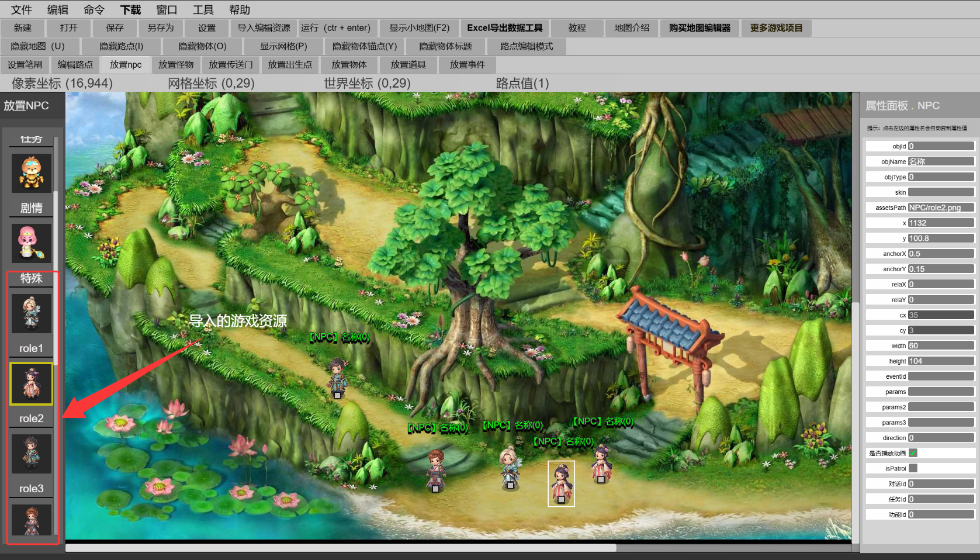Click the eventId field
The width and height of the screenshot is (980, 560).
pyautogui.click(x=941, y=376)
